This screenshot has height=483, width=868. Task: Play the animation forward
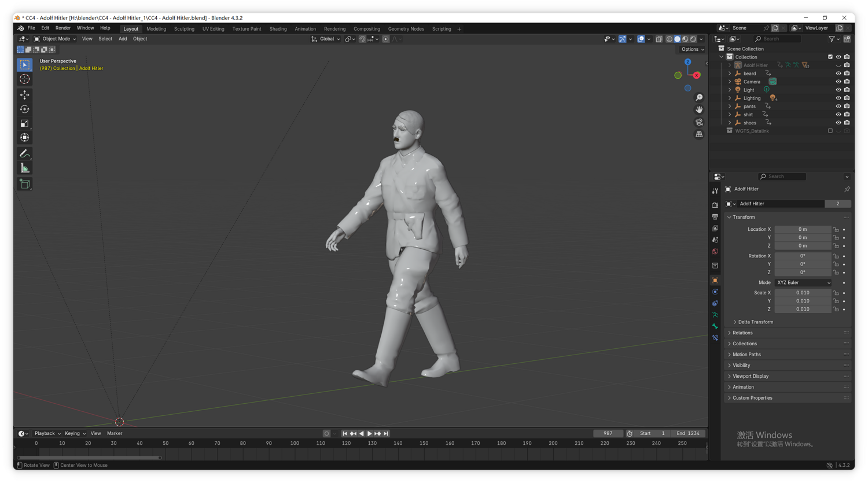click(x=370, y=434)
